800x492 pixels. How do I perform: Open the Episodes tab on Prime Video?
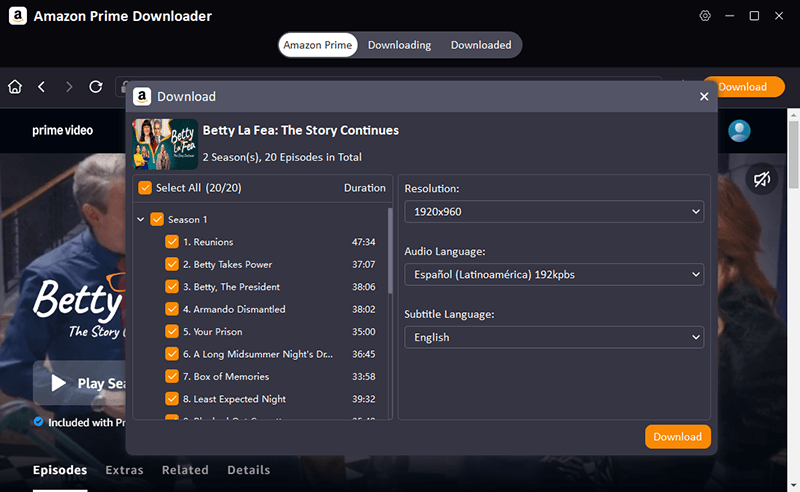(x=60, y=470)
